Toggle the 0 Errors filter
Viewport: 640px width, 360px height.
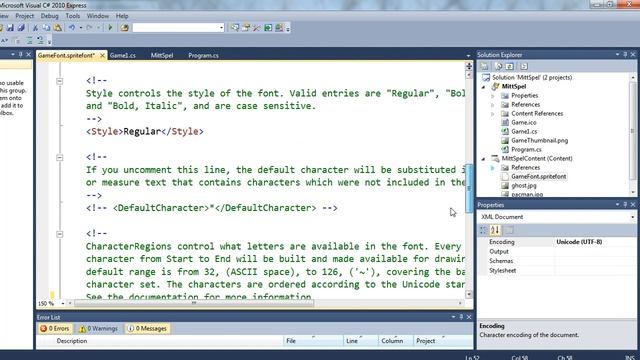click(x=55, y=328)
